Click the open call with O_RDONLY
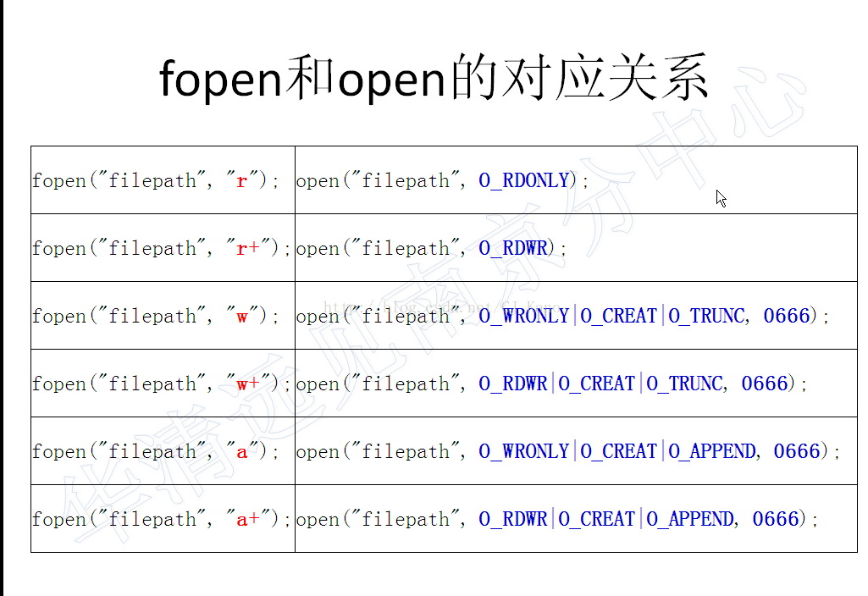The width and height of the screenshot is (868, 596). 577,179
